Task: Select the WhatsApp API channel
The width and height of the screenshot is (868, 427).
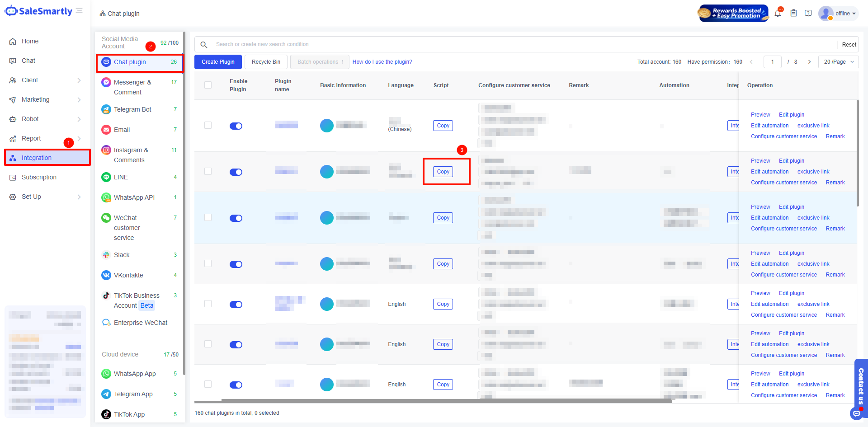Action: pyautogui.click(x=134, y=197)
